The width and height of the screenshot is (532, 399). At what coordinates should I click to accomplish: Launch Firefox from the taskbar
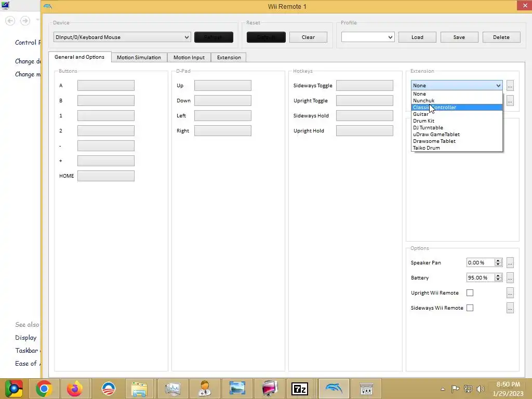tap(75, 389)
